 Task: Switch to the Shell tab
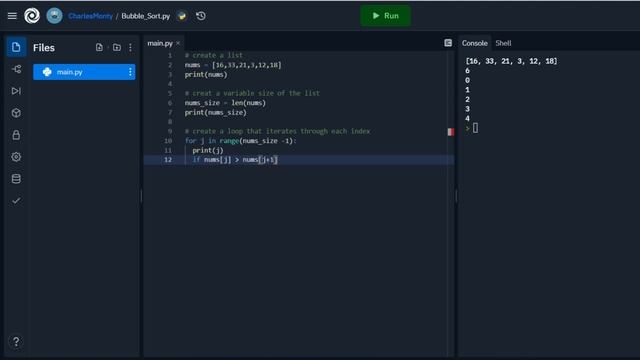click(503, 43)
